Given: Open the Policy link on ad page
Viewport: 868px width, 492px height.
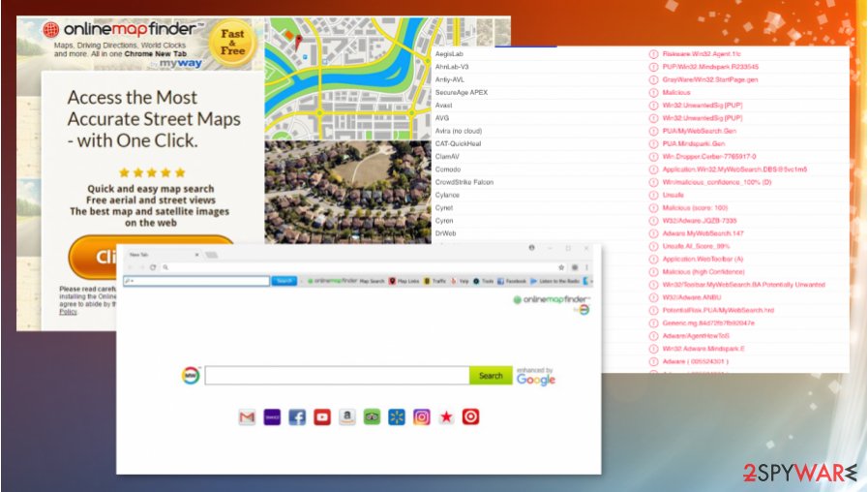Looking at the screenshot, I should point(68,312).
